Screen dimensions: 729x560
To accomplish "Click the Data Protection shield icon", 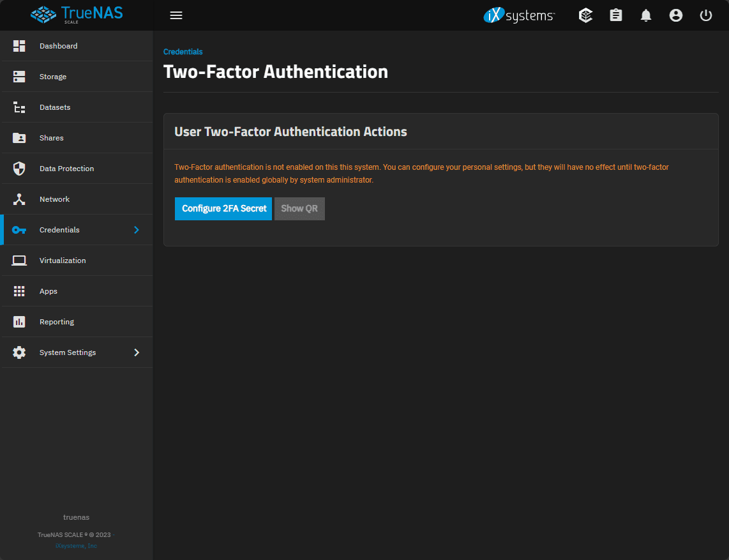I will pyautogui.click(x=19, y=169).
